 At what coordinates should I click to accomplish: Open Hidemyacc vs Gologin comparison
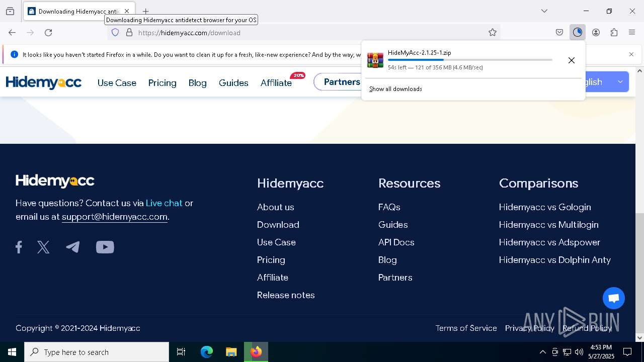[x=545, y=207]
